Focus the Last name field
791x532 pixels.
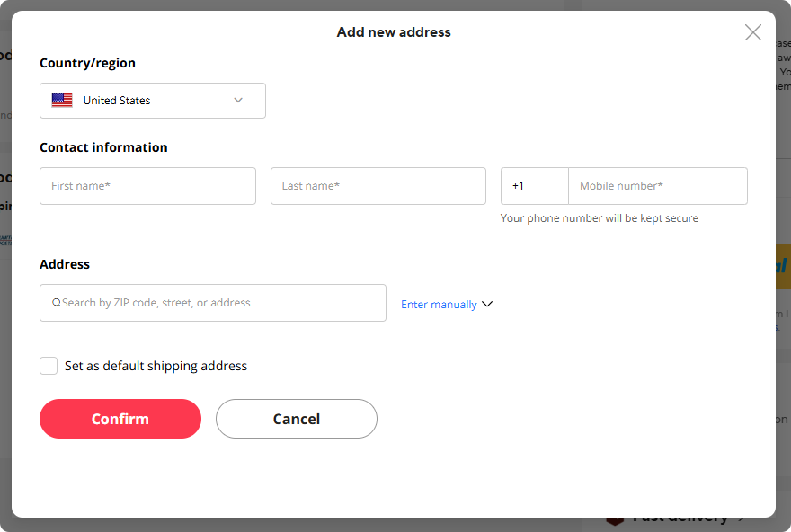pos(378,186)
